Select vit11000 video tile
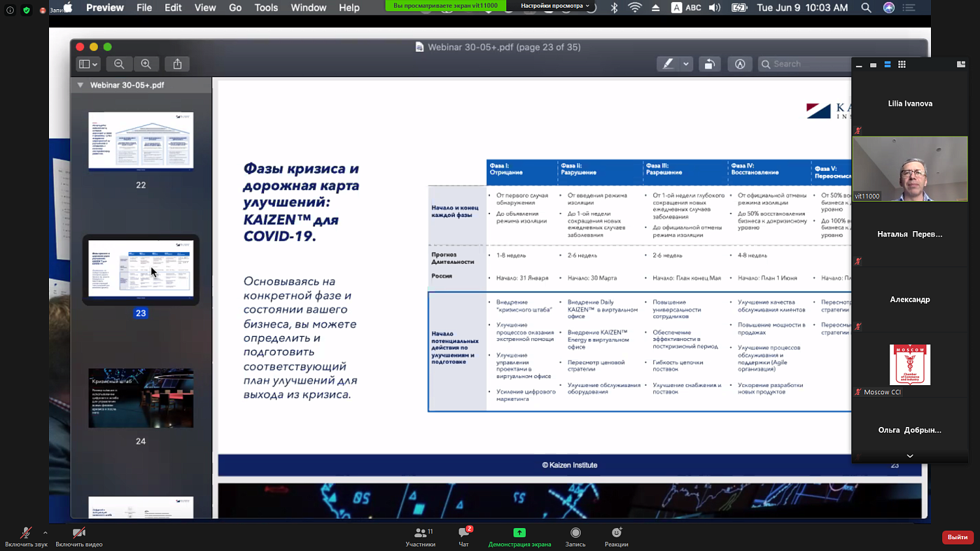 910,168
